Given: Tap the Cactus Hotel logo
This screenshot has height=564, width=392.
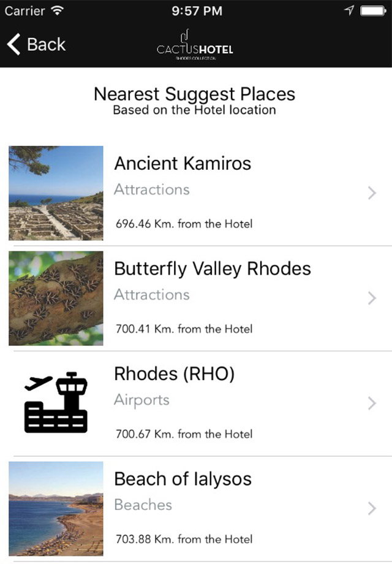Looking at the screenshot, I should [195, 45].
